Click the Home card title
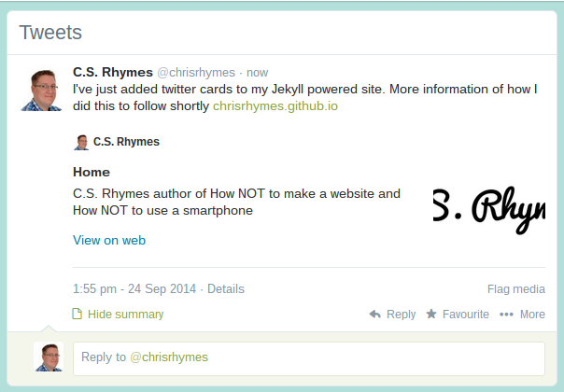This screenshot has width=564, height=392. [92, 172]
